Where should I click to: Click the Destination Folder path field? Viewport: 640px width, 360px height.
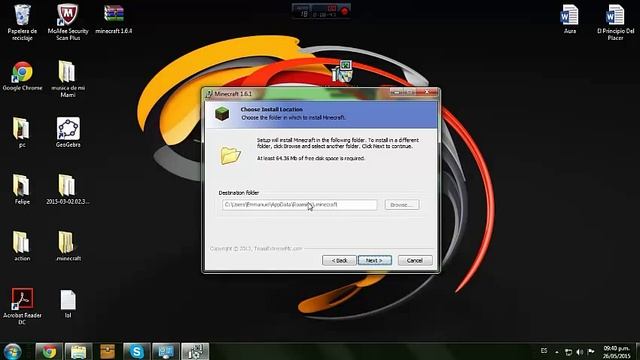point(300,205)
